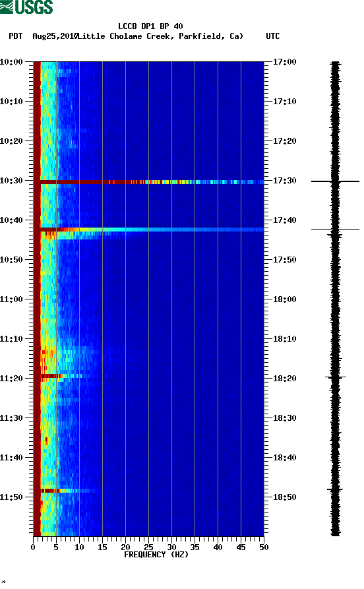The height and width of the screenshot is (589, 364).
Task: Click the small red blob near 11:35
Action: (47, 441)
